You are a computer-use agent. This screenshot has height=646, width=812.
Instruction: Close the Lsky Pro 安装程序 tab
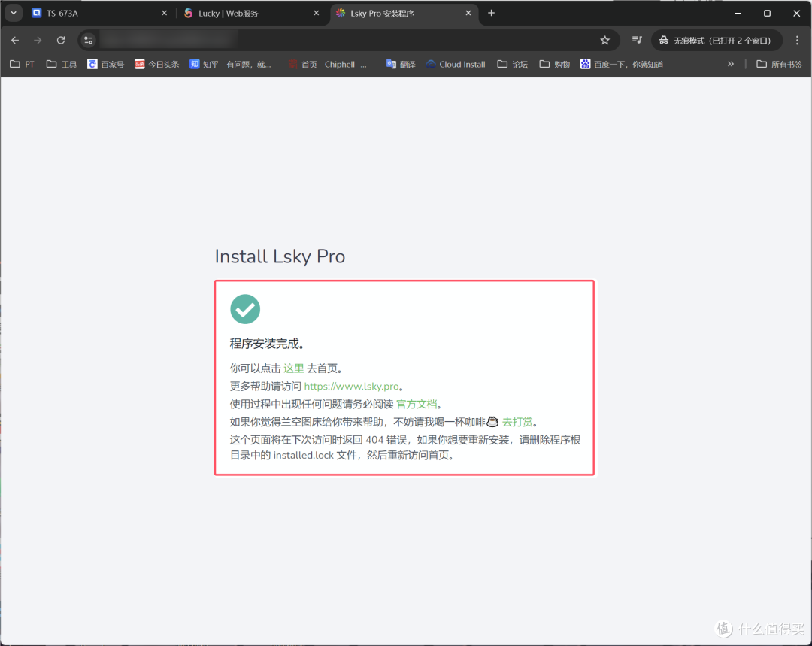point(468,13)
